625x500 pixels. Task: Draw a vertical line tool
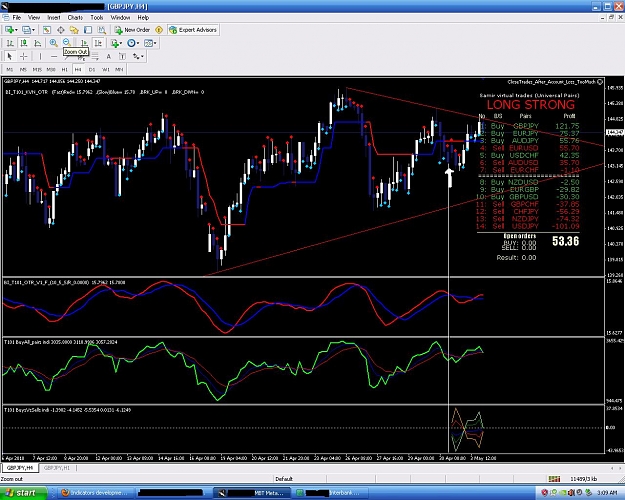pos(40,57)
